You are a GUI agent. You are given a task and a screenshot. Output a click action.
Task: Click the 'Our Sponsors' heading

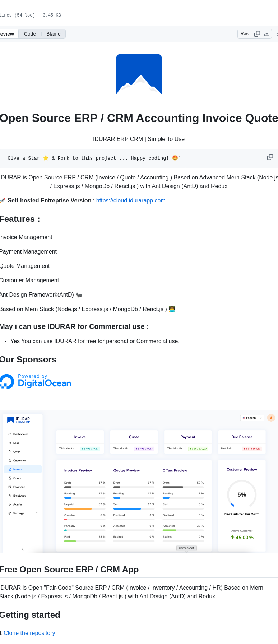28,360
